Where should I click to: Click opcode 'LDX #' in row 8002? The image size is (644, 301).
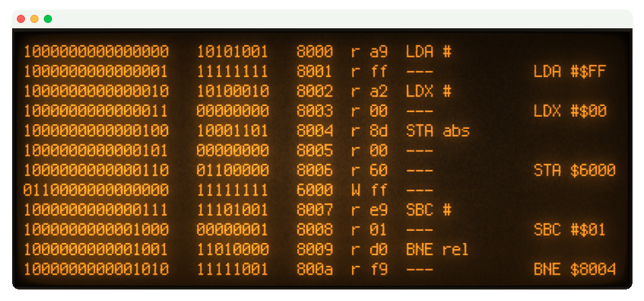pos(429,91)
